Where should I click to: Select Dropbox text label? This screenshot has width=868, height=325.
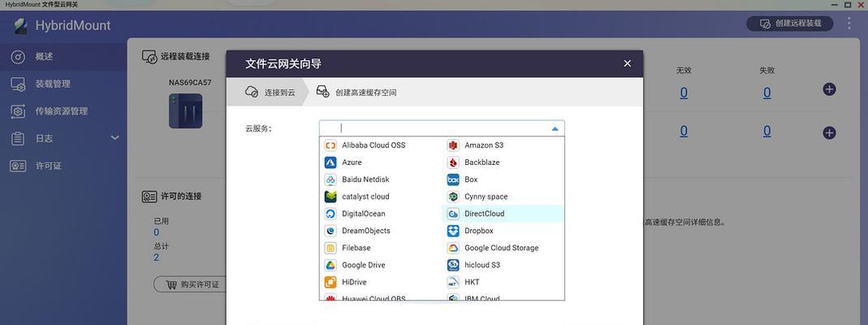tap(479, 231)
